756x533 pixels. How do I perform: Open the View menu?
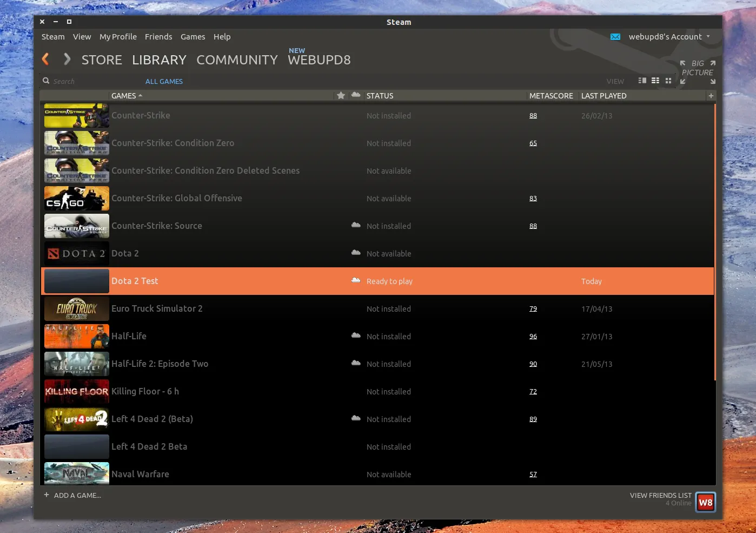[x=82, y=37]
